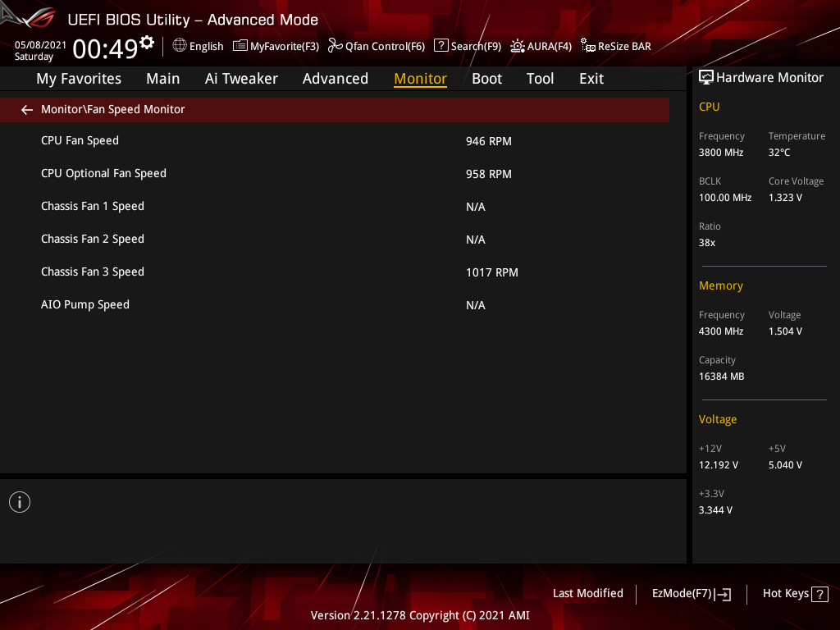
Task: Select Chassis Fan 2 Speed row
Action: tap(335, 239)
